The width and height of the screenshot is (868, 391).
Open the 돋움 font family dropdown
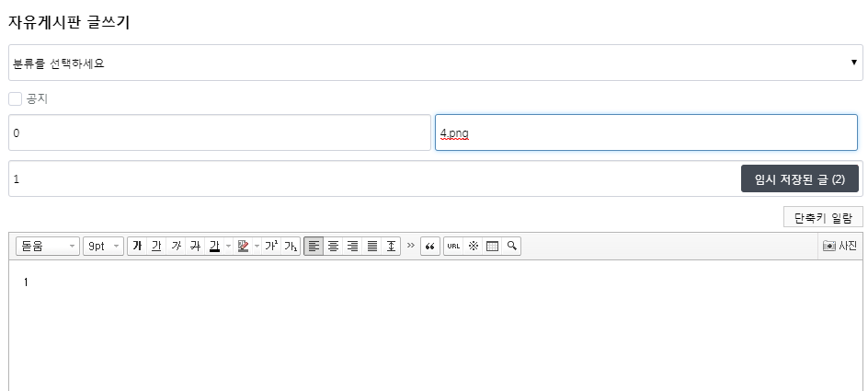pos(48,246)
